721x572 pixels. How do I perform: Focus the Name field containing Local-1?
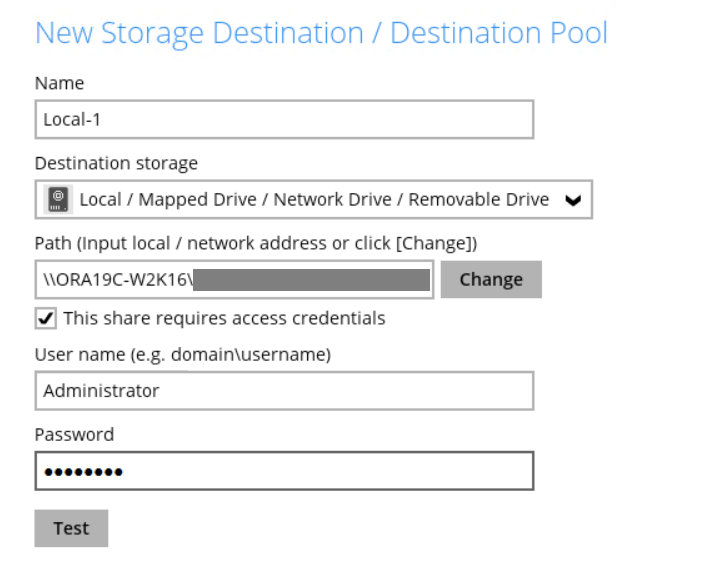pyautogui.click(x=283, y=120)
